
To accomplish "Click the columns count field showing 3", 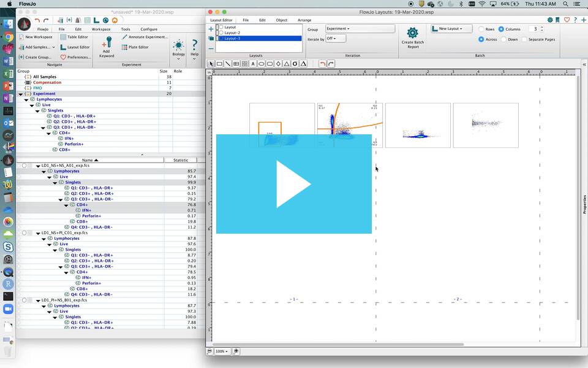I will pos(534,29).
